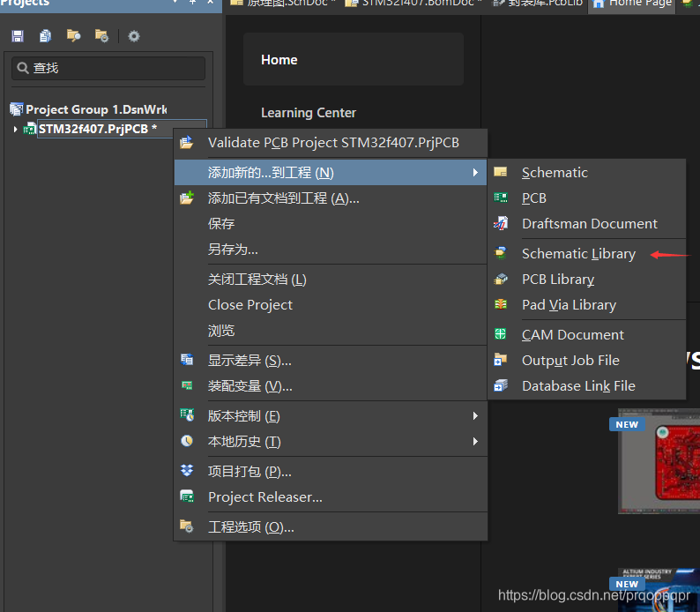Expand the 版本控制 (E) submenu arrow
This screenshot has width=700, height=612.
[x=476, y=416]
